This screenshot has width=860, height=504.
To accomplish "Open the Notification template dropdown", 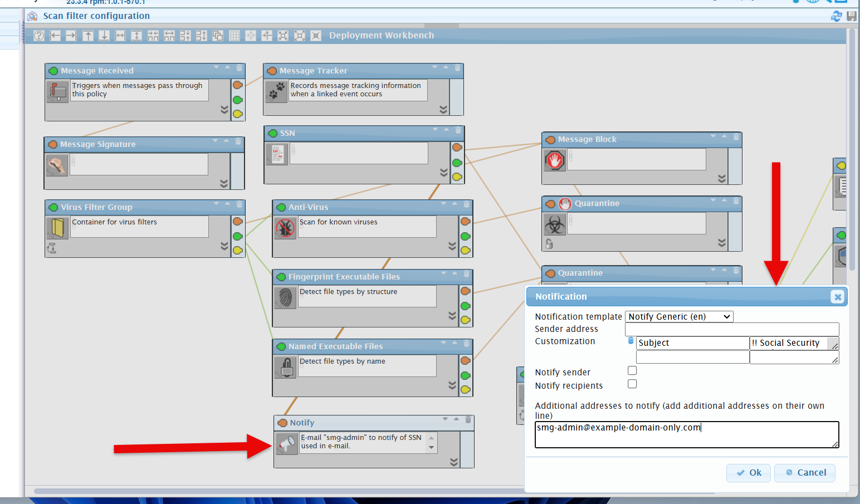I will 679,317.
